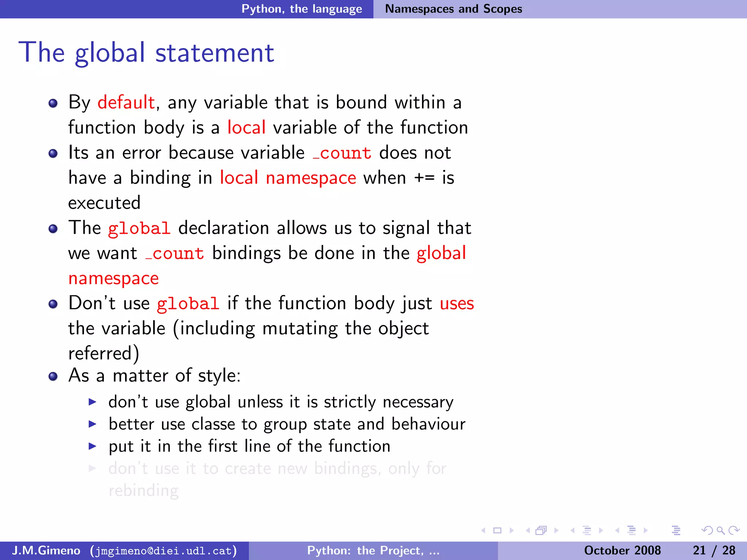This screenshot has height=560, width=747.
Task: Click the author name J.M.Gimeno in footer
Action: point(46,550)
